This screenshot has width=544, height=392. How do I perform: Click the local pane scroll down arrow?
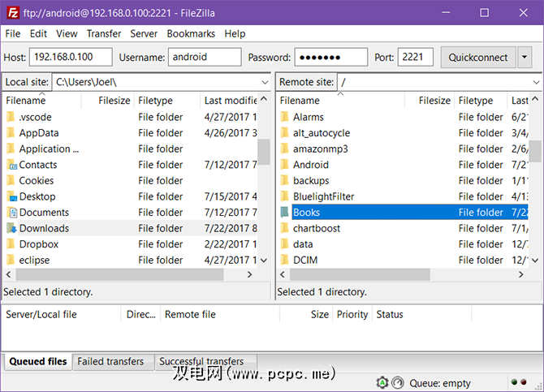[264, 261]
